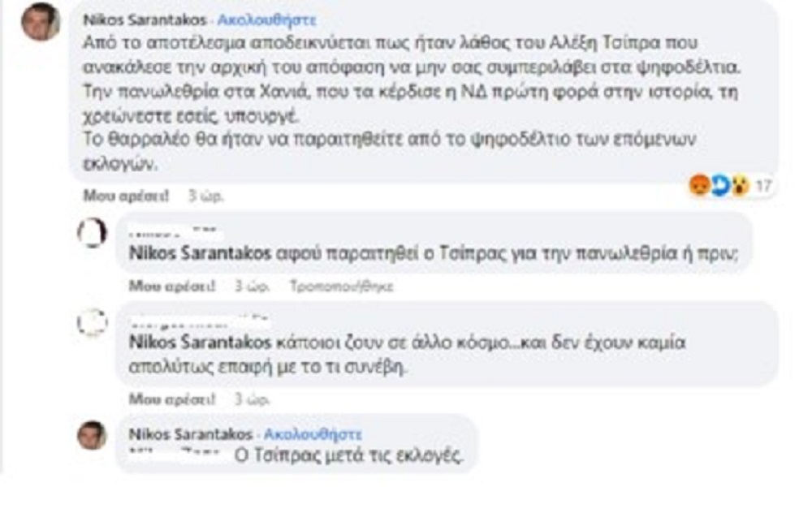The image size is (812, 513).
Task: Click the wow reaction emoji icon
Action: click(x=738, y=187)
